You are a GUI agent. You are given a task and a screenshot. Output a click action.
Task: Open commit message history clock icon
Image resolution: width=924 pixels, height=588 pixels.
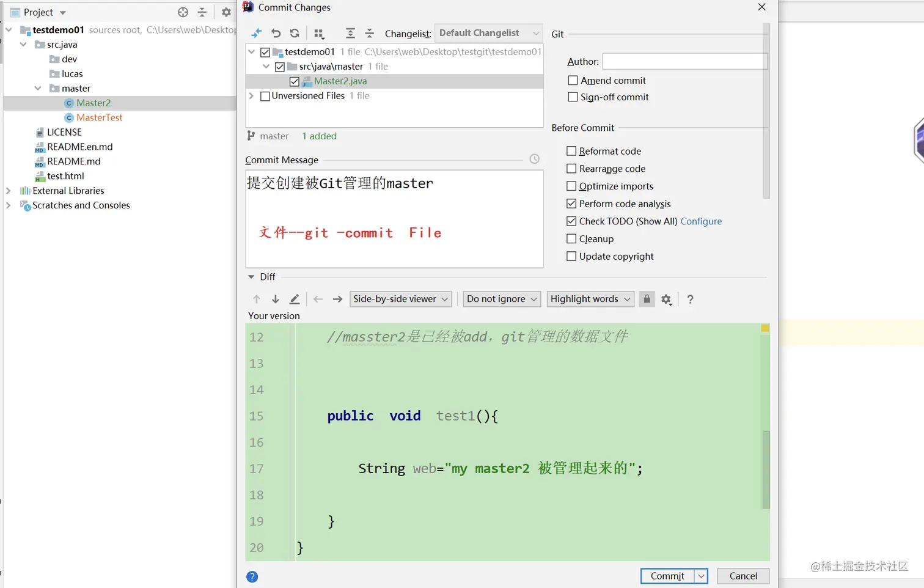534,159
